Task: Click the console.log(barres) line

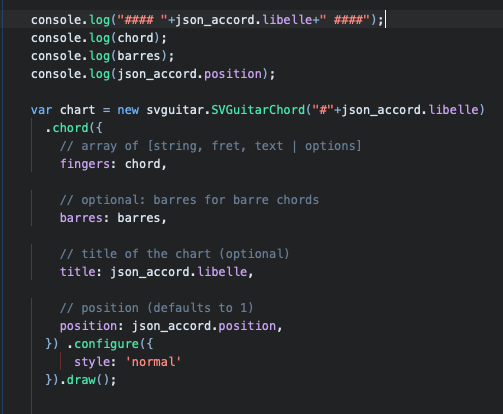Action: click(x=102, y=56)
